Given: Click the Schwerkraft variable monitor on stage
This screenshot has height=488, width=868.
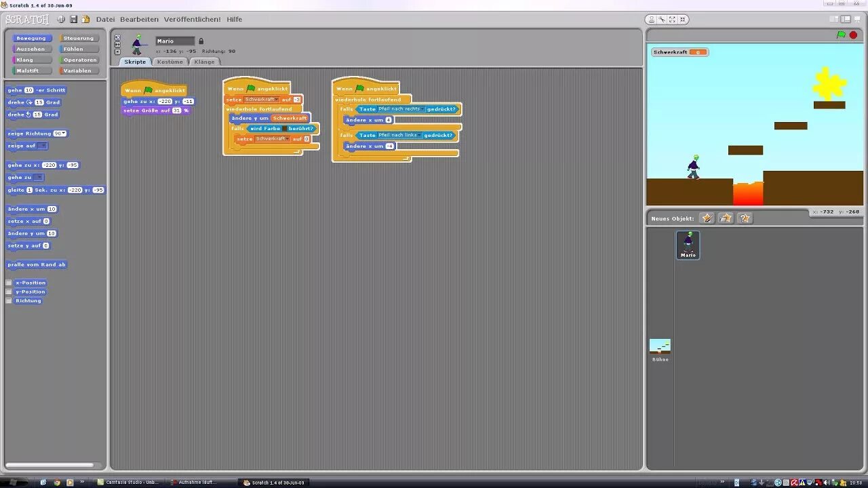Looking at the screenshot, I should [680, 52].
